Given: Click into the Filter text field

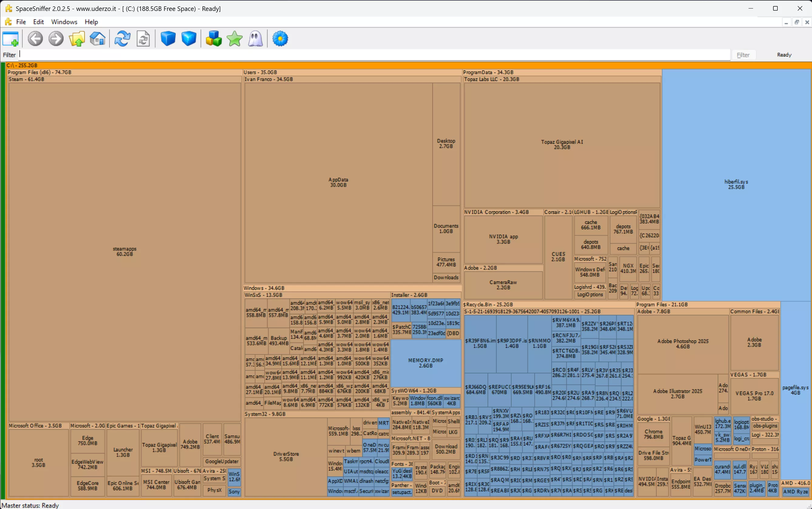Looking at the screenshot, I should tap(370, 55).
